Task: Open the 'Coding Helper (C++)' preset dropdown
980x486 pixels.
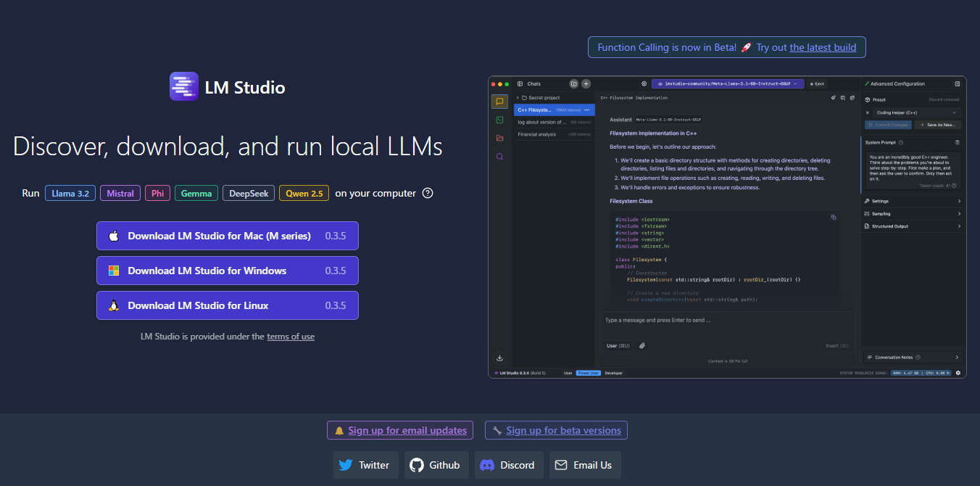Action: click(x=918, y=112)
